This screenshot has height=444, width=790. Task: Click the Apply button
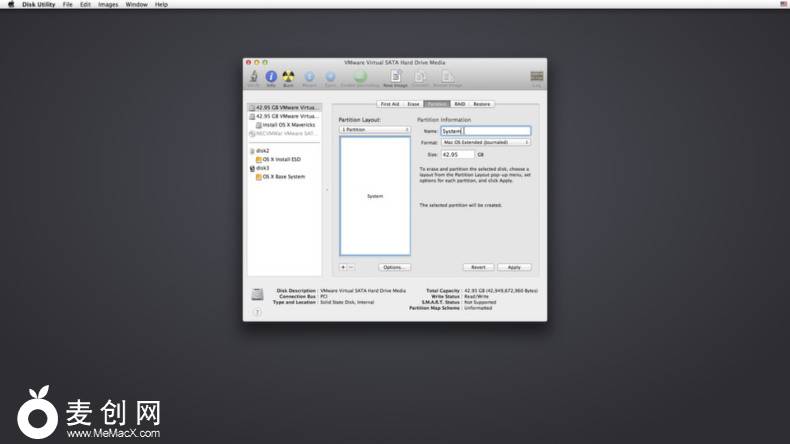point(514,267)
